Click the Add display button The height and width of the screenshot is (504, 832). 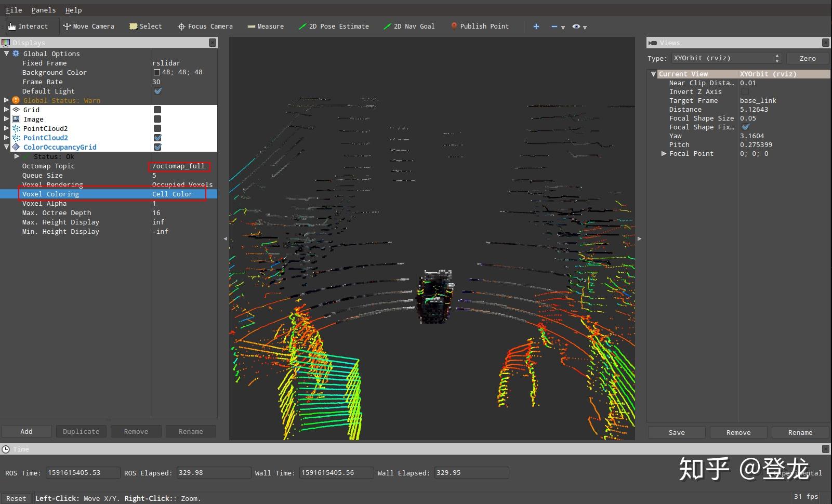pyautogui.click(x=27, y=431)
